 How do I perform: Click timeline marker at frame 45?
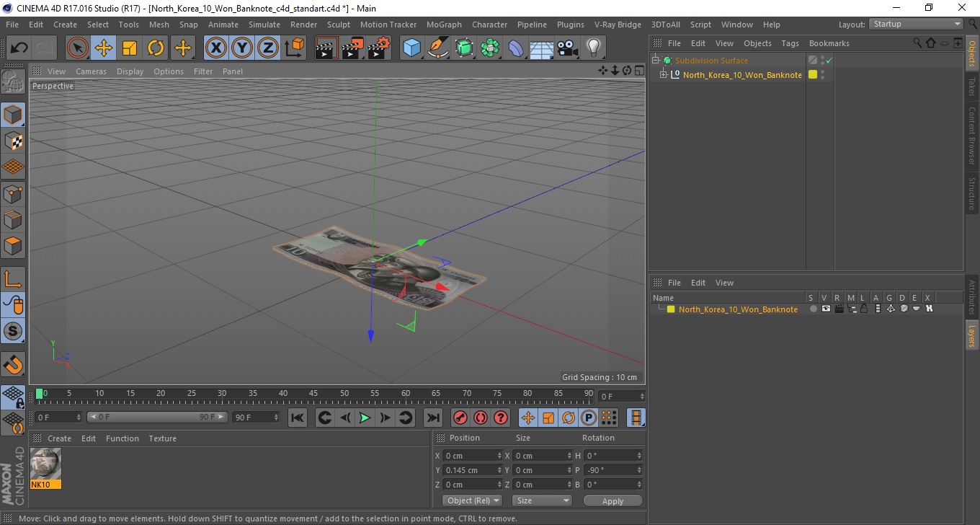pyautogui.click(x=313, y=394)
